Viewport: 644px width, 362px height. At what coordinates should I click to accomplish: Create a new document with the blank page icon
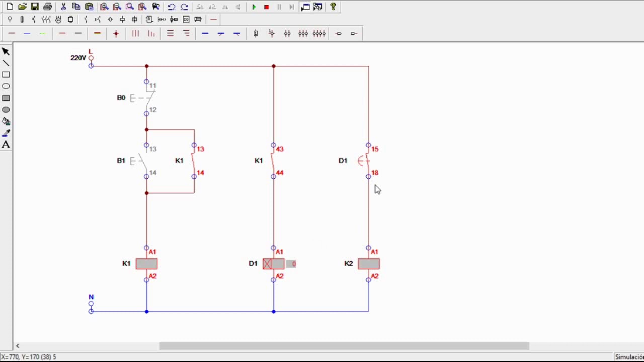(x=10, y=7)
